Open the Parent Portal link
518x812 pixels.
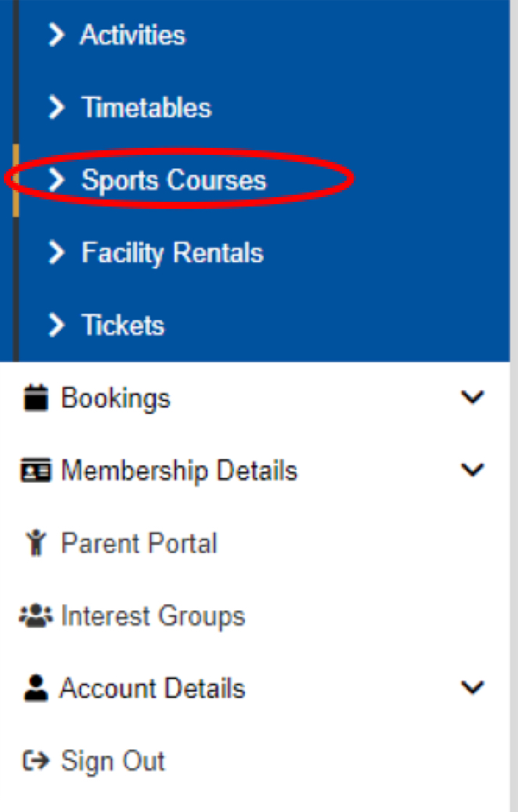pyautogui.click(x=138, y=543)
